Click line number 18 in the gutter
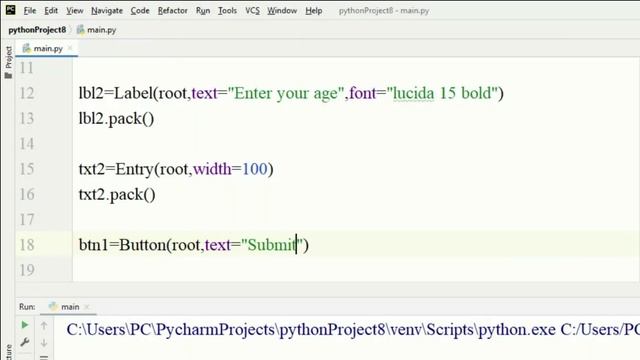This screenshot has width=640, height=360. pos(27,245)
